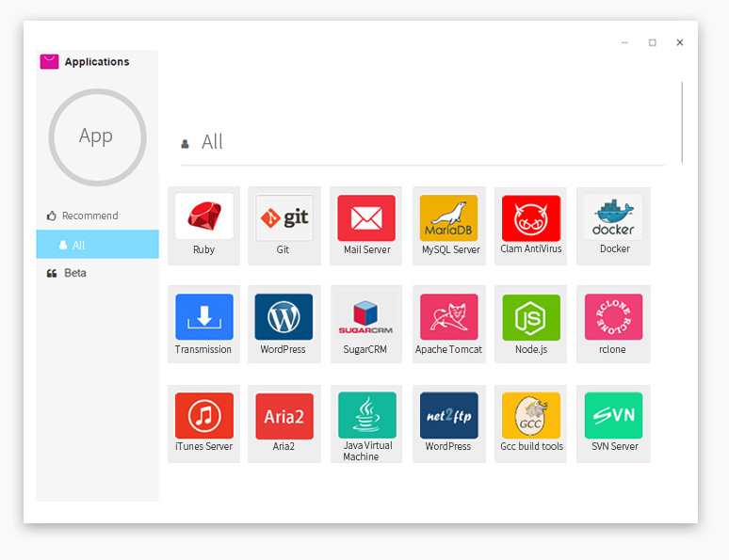Select the Transmission download icon

pos(204,317)
